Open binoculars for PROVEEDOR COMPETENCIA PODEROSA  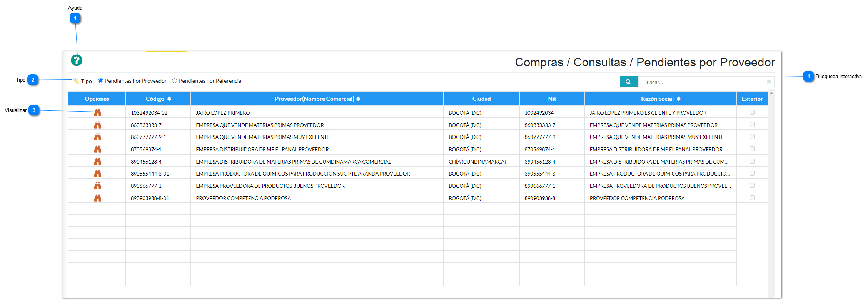click(x=98, y=198)
